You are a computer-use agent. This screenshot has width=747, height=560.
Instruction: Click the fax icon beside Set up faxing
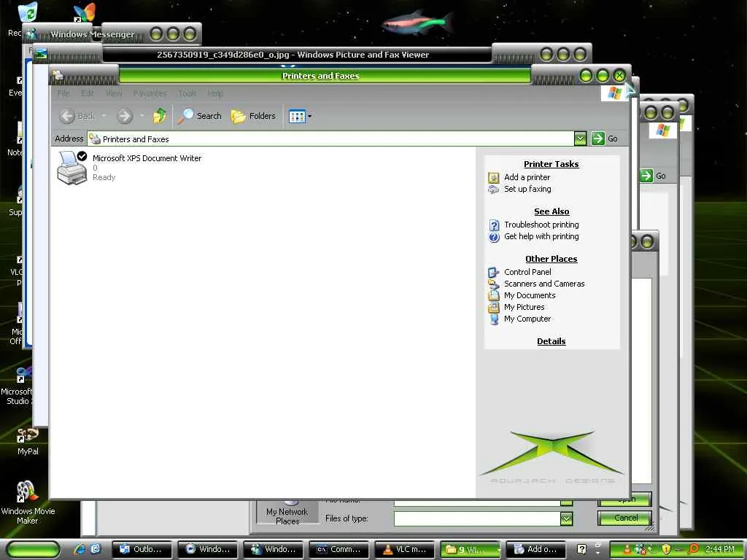click(x=494, y=190)
